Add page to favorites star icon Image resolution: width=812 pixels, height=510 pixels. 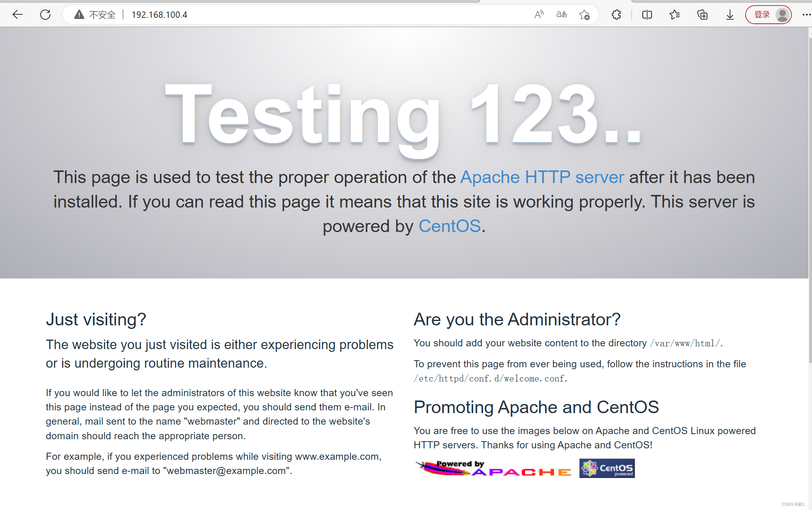click(584, 15)
